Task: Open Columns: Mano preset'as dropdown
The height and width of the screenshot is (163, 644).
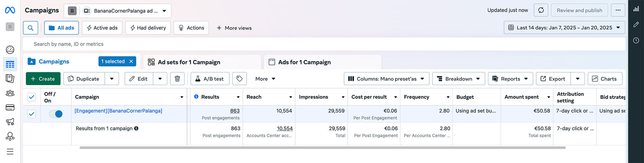Action: [x=386, y=79]
